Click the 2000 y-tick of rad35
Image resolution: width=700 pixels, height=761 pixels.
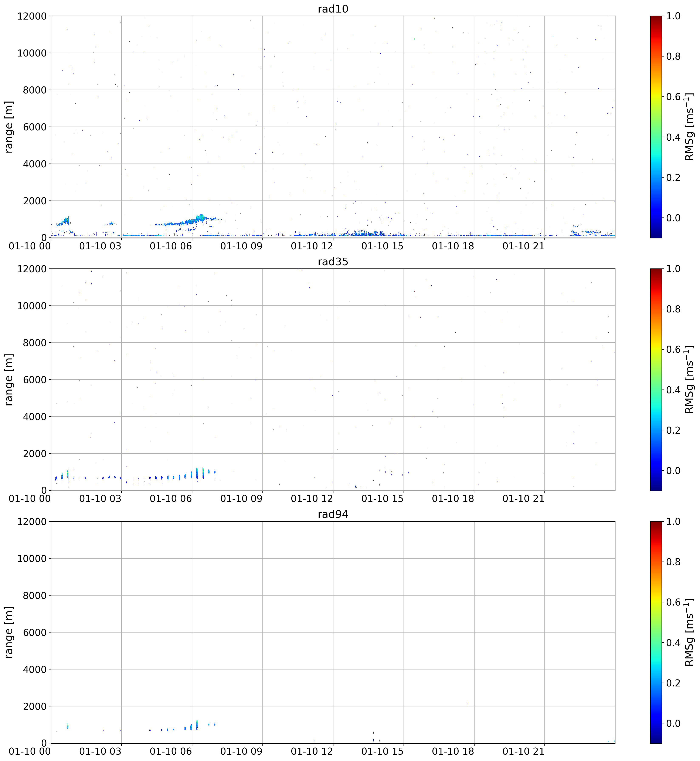coord(34,454)
